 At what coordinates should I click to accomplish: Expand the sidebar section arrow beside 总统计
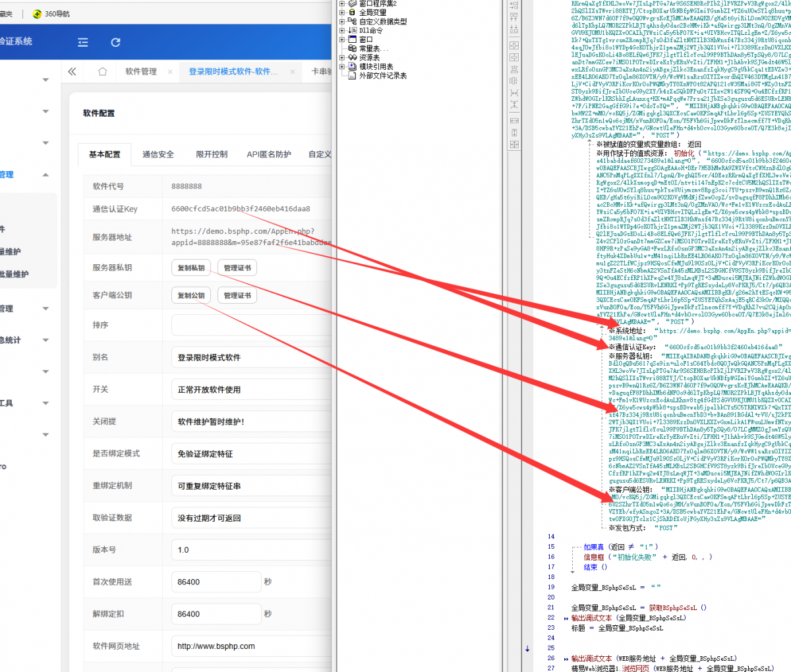45,340
